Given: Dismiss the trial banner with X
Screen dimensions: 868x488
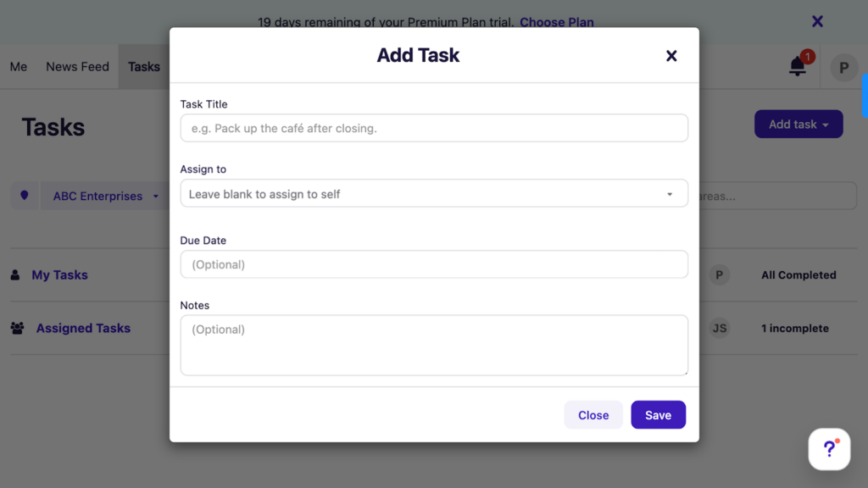Looking at the screenshot, I should click(x=817, y=21).
